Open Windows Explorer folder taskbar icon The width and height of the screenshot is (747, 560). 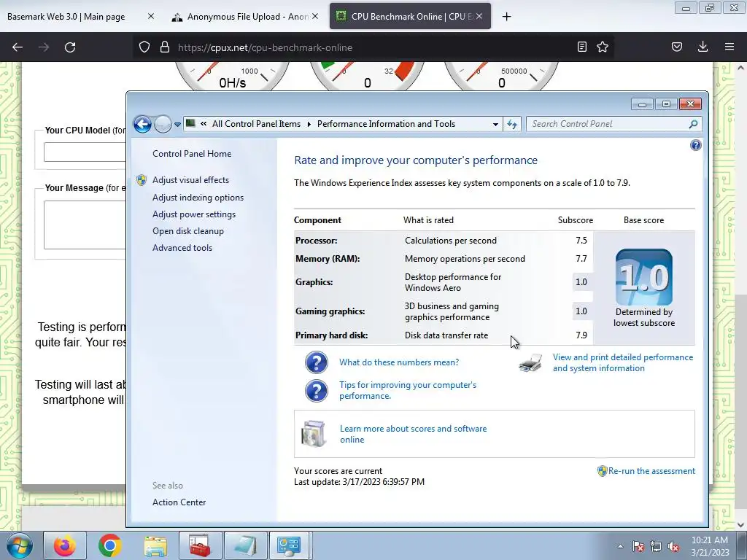point(155,545)
